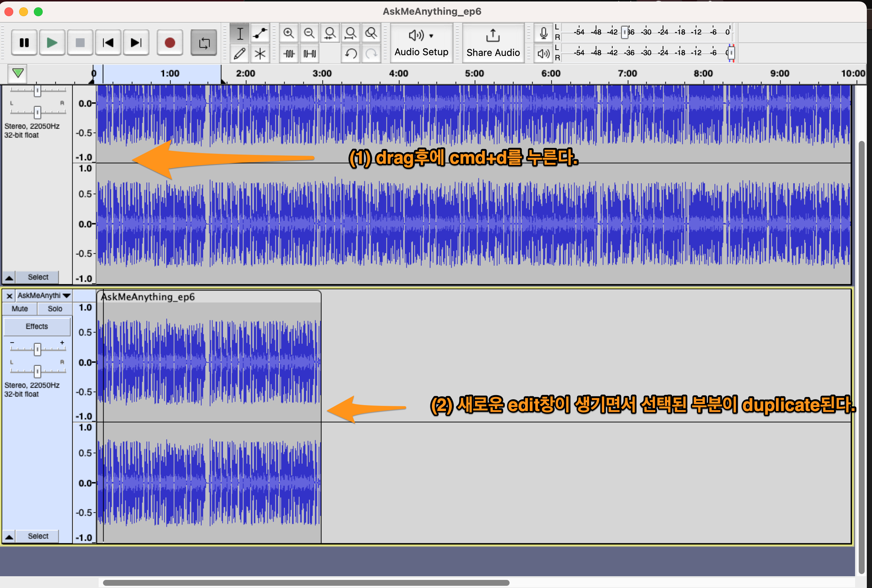
Task: Click the Fit Project to Width icon
Action: [351, 33]
